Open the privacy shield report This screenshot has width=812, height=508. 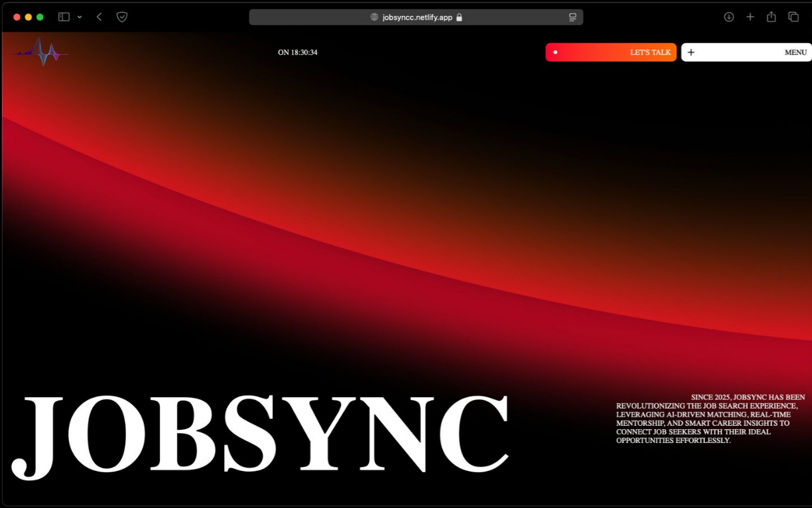[x=122, y=17]
